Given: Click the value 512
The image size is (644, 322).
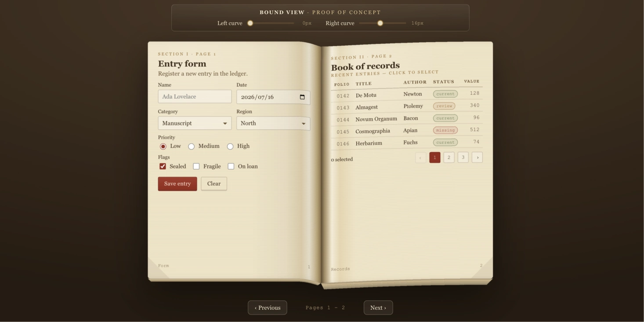Looking at the screenshot, I should (x=474, y=129).
